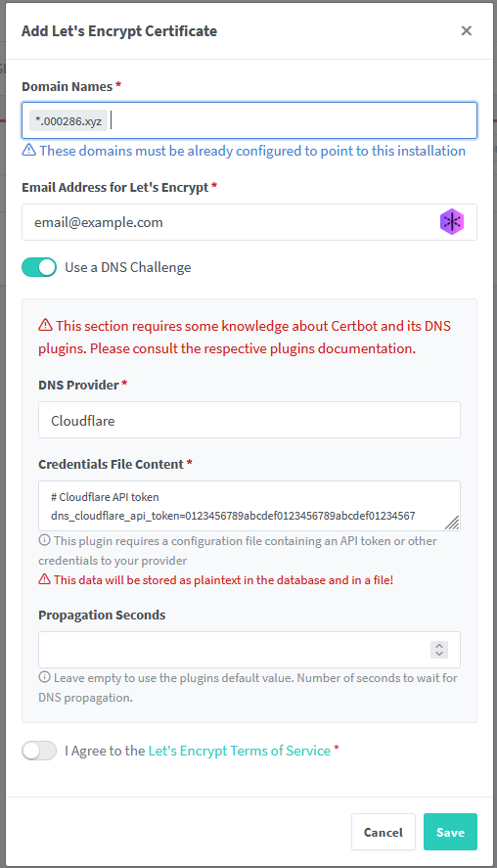Click the info icon beside propagation hint
This screenshot has height=868, width=497.
[x=44, y=677]
